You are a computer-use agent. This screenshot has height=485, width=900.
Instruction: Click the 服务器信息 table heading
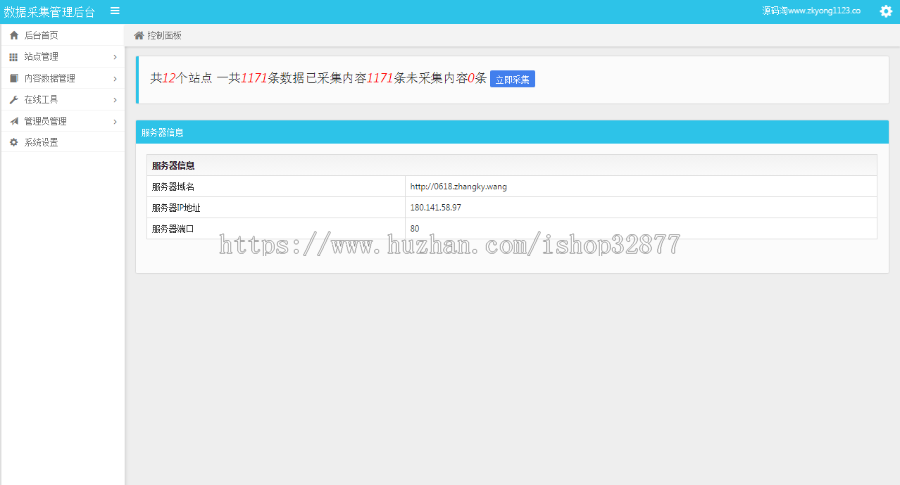point(173,165)
